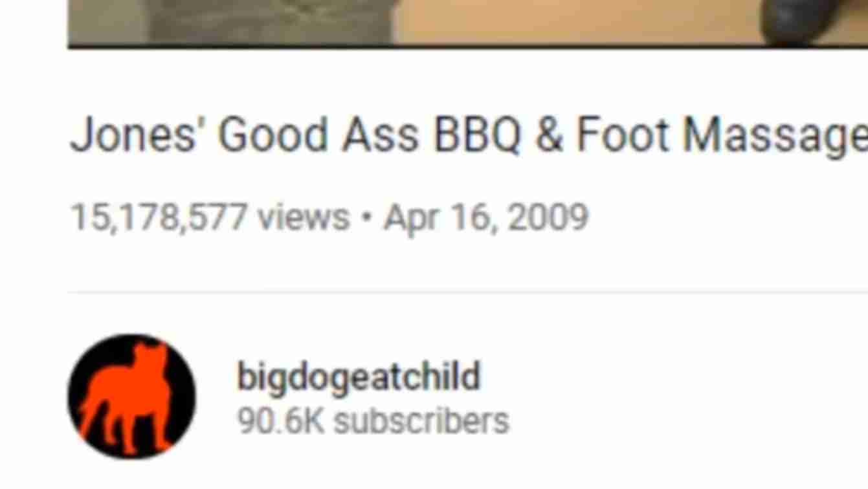Image resolution: width=868 pixels, height=489 pixels.
Task: Select the black circle channel logo
Action: pos(131,397)
